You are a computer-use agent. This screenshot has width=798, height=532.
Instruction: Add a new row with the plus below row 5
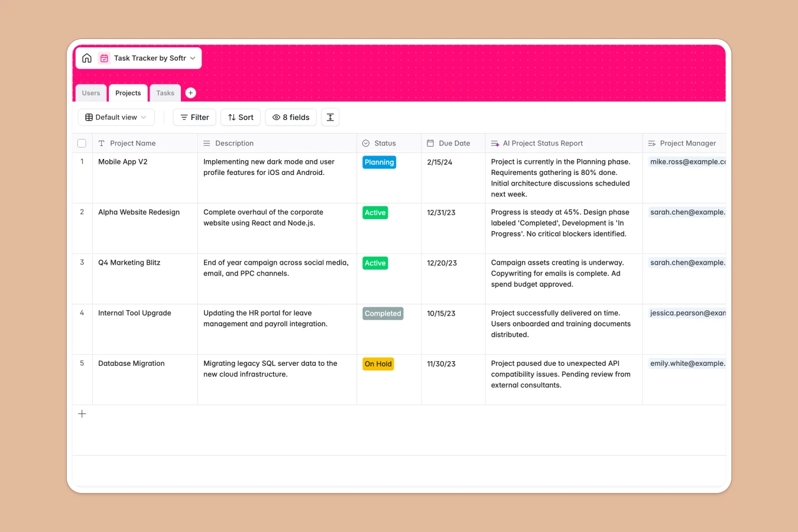point(82,414)
